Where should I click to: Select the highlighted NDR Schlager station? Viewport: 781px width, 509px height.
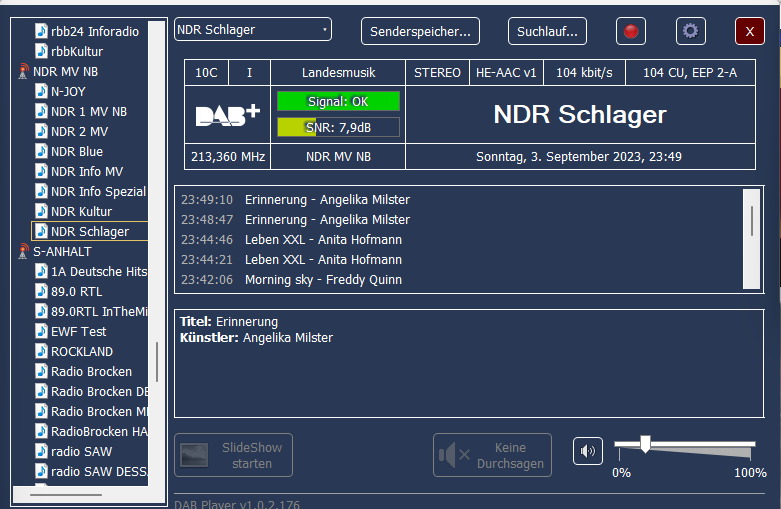(90, 231)
